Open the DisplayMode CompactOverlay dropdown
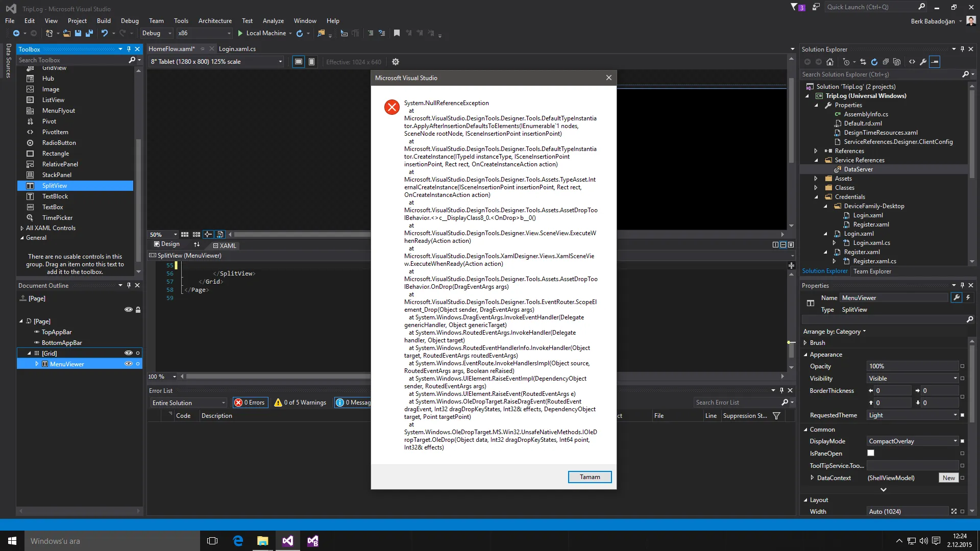The height and width of the screenshot is (551, 980). [x=912, y=441]
